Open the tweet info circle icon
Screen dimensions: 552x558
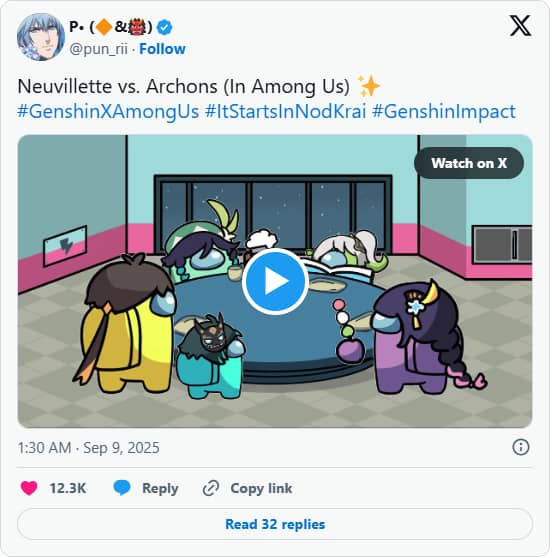(x=520, y=447)
